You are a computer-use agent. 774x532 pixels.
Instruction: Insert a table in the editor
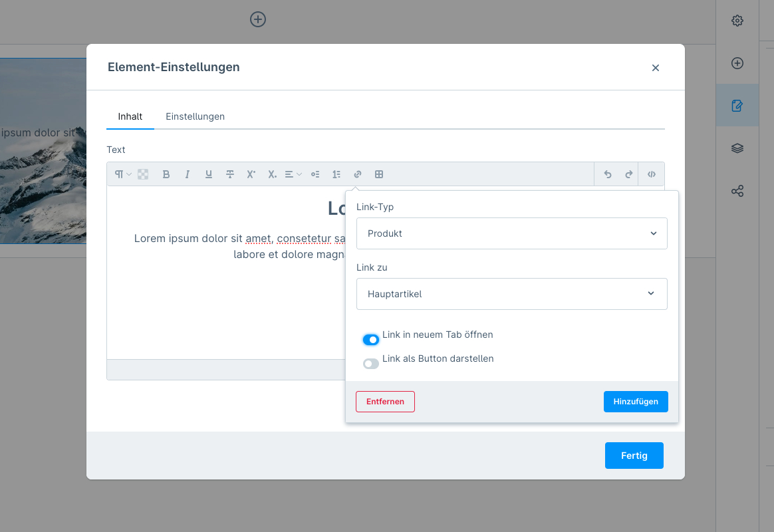379,174
